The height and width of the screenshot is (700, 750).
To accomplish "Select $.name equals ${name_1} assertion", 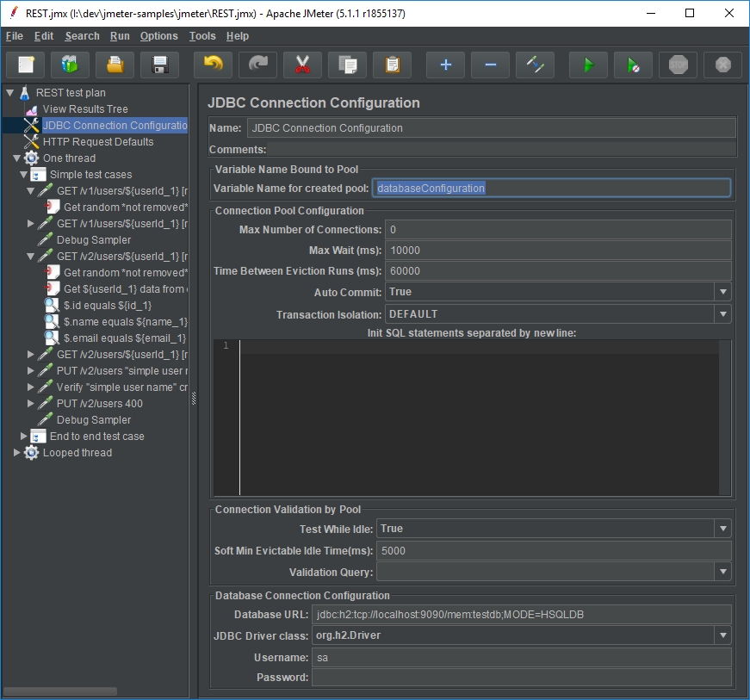I will coord(126,322).
